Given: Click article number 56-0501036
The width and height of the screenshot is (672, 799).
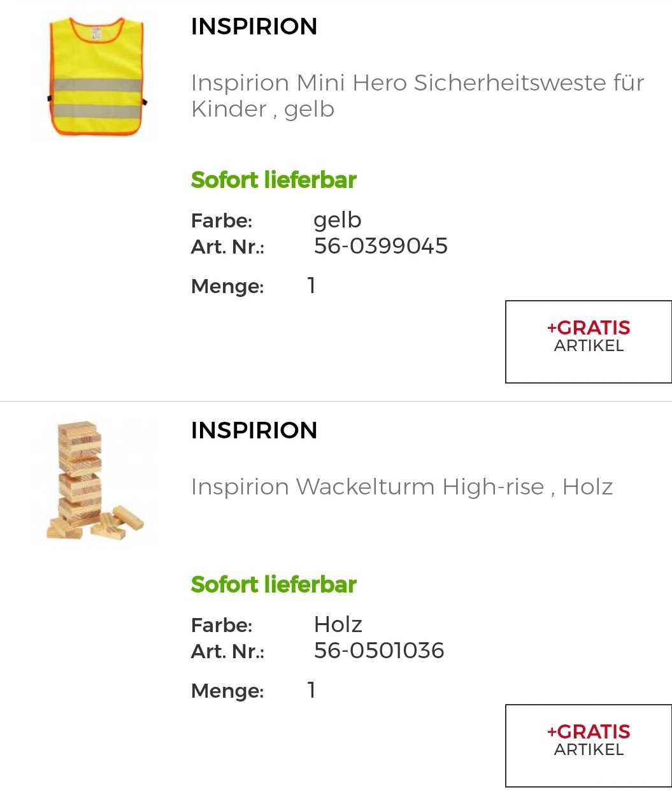Looking at the screenshot, I should click(x=379, y=651).
